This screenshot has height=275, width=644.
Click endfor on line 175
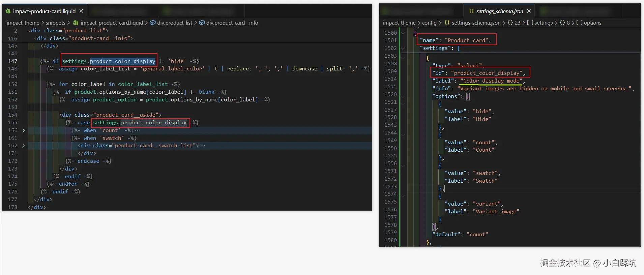click(68, 184)
